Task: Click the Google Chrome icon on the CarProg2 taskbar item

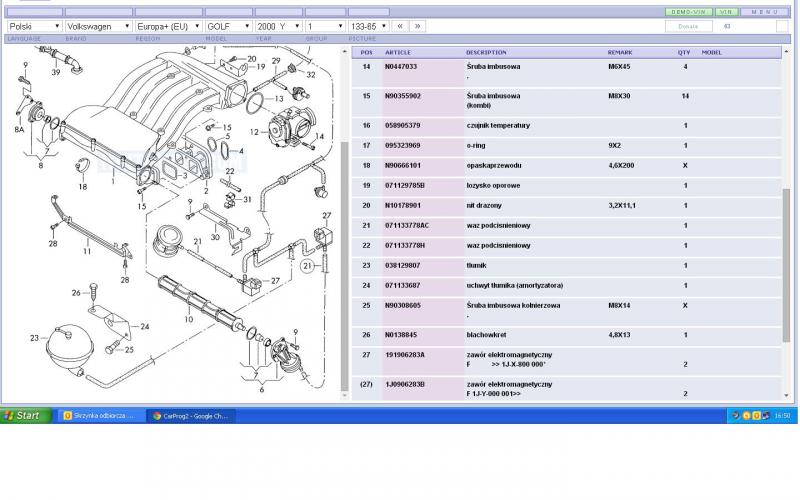Action: pos(157,416)
